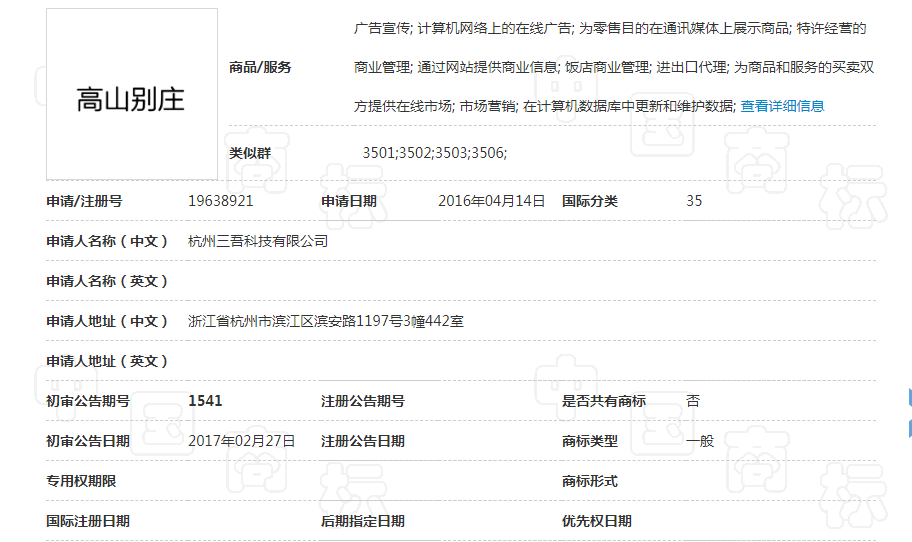Click the trademark type value 一般

[x=700, y=441]
